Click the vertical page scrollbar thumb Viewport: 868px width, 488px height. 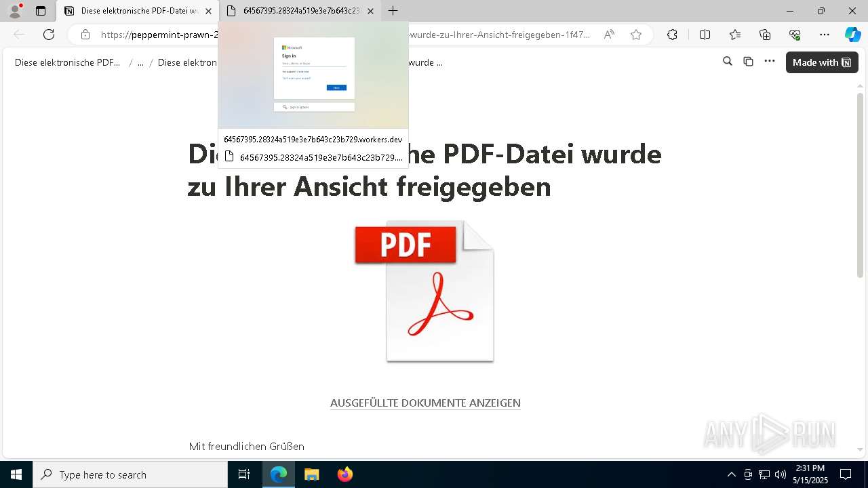pos(860,184)
